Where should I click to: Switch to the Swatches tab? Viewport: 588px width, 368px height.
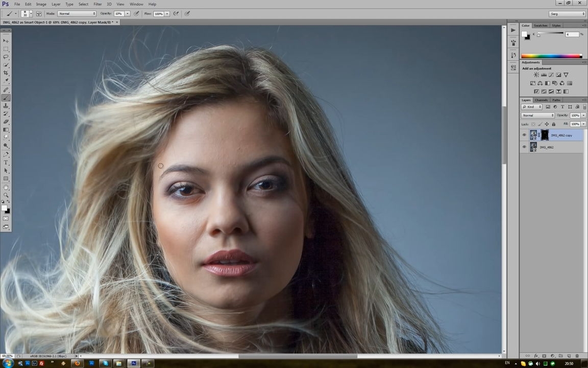pos(541,26)
